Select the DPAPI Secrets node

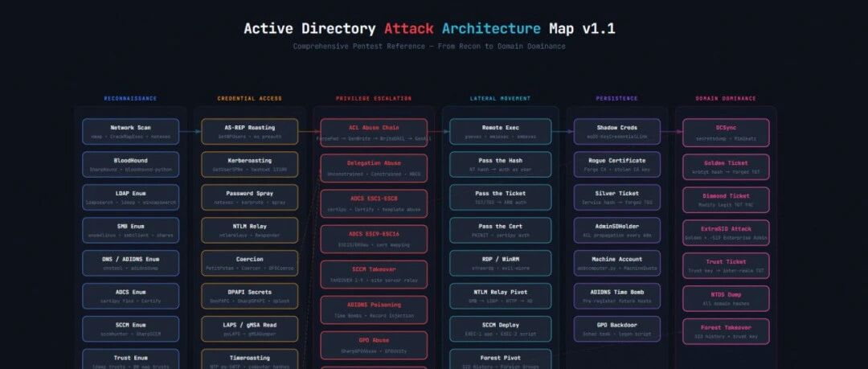point(250,297)
